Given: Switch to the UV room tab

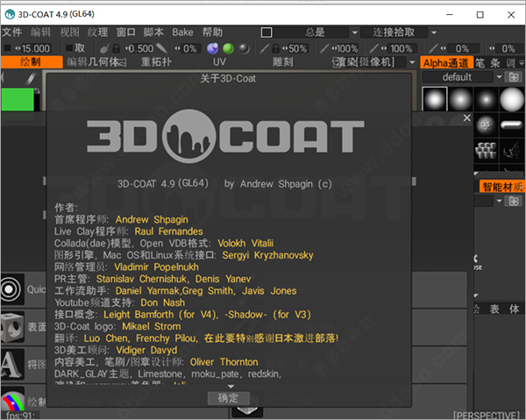Looking at the screenshot, I should coord(219,62).
